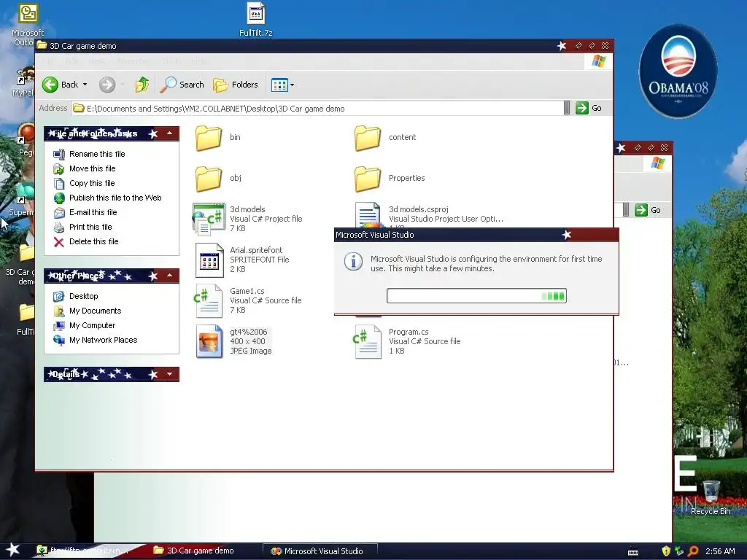Open Microsoft Outlook desktop icon

[x=28, y=24]
